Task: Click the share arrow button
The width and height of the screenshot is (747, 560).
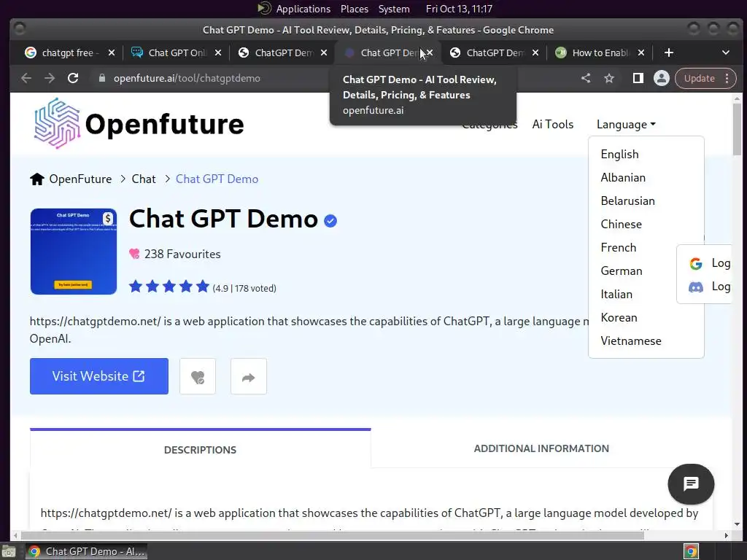Action: 249,377
